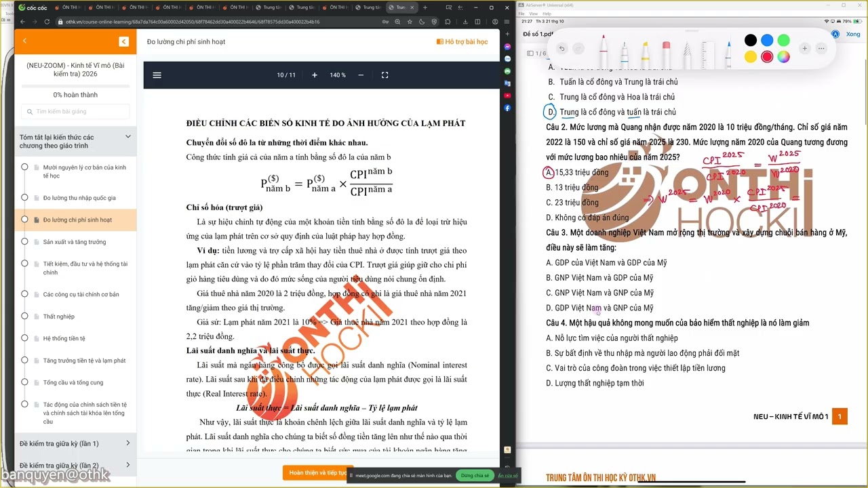Image resolution: width=868 pixels, height=488 pixels.
Task: Add markup element with plus button
Action: tap(804, 48)
